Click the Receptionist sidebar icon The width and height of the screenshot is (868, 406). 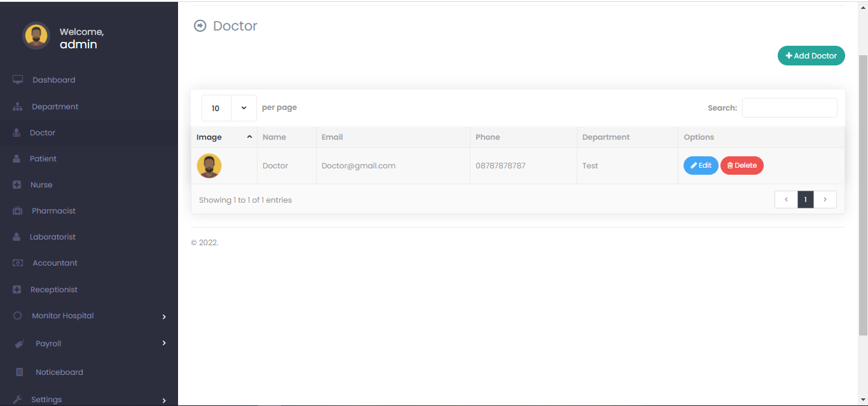[x=17, y=289]
